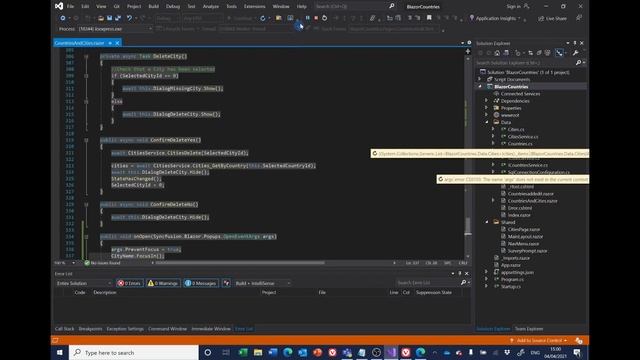This screenshot has width=640, height=360.
Task: Open Application Insights dropdown
Action: tap(495, 18)
